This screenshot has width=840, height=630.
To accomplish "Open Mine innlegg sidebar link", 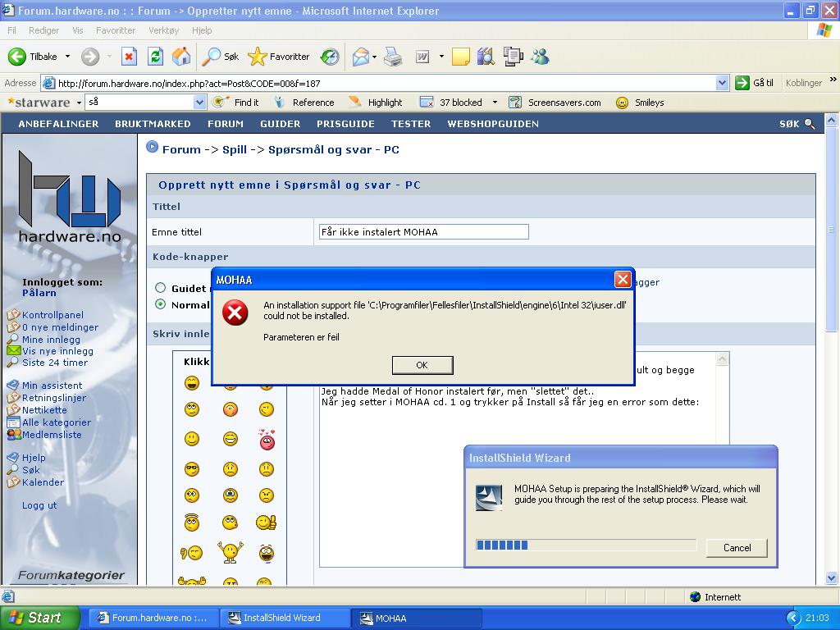I will coord(51,340).
